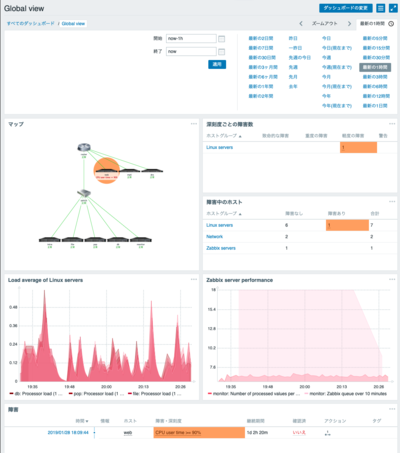
Task: Open the マップ widget three-dot menu
Action: click(194, 124)
